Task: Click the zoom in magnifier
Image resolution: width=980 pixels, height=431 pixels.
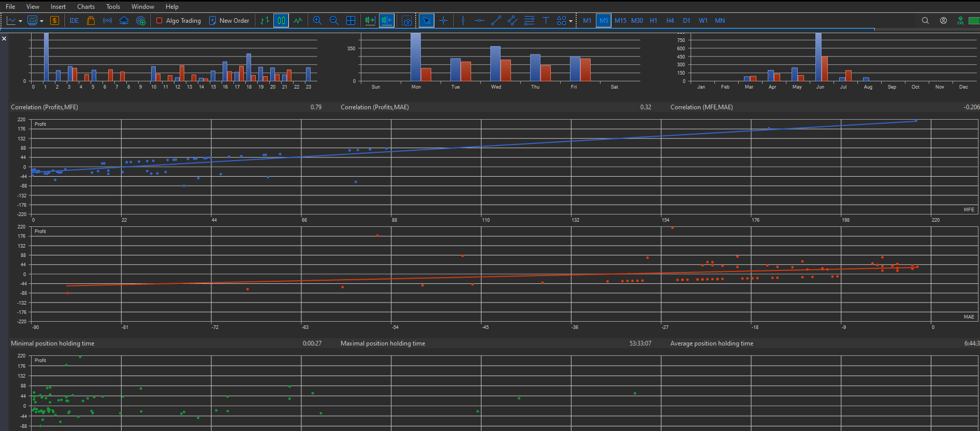Action: pyautogui.click(x=317, y=21)
